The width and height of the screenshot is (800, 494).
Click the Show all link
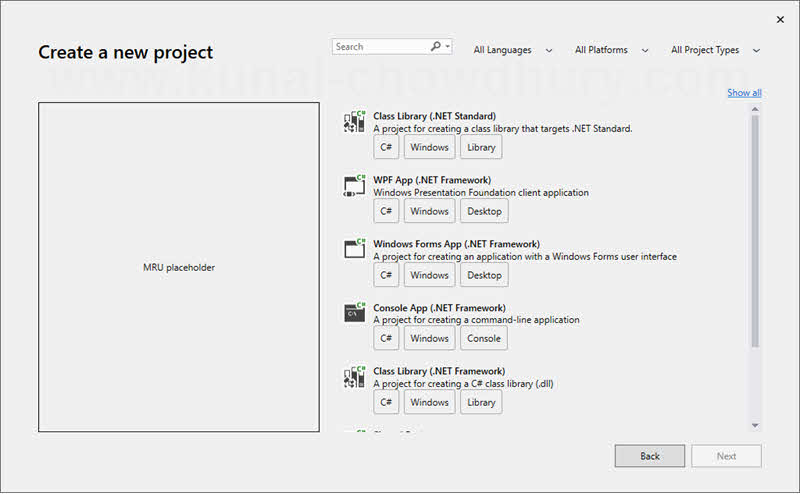pyautogui.click(x=744, y=93)
